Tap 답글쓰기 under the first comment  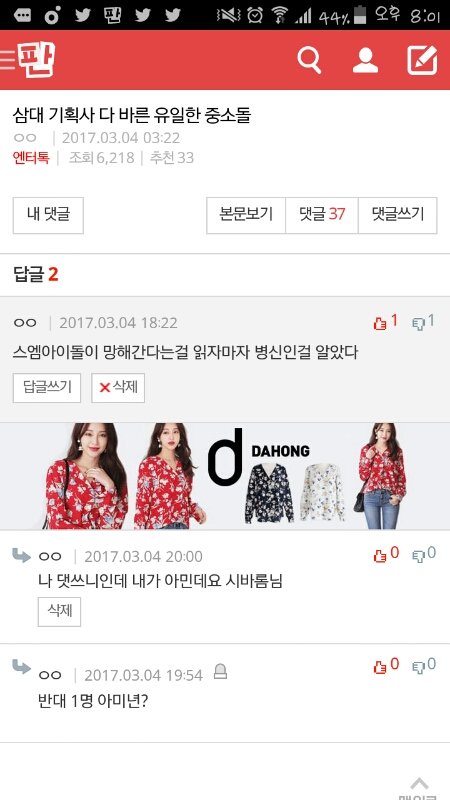(47, 388)
